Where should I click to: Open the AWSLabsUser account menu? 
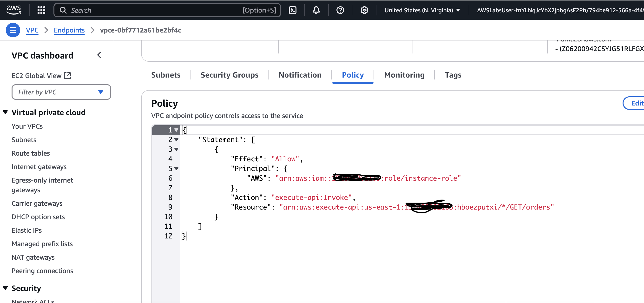[x=560, y=10]
